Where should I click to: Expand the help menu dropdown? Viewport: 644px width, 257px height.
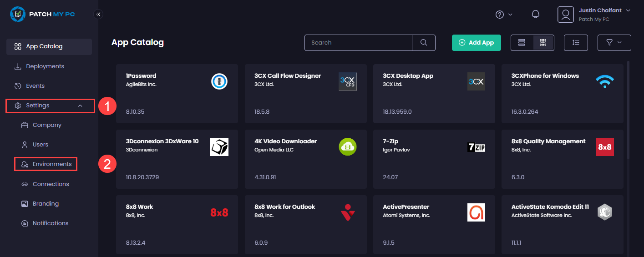click(x=504, y=15)
